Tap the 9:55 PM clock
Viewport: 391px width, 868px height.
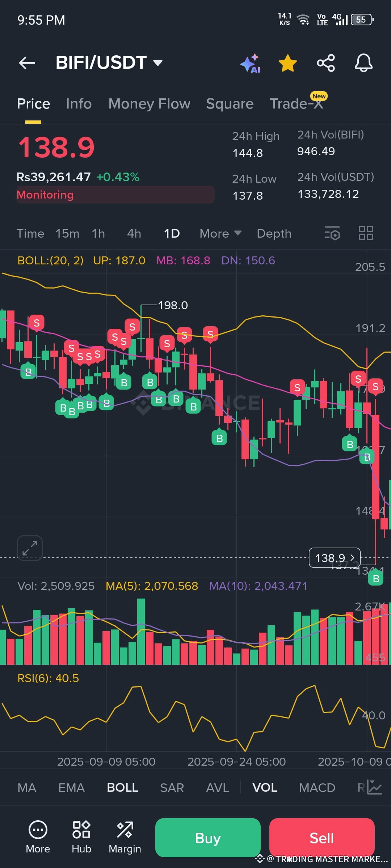coord(41,20)
